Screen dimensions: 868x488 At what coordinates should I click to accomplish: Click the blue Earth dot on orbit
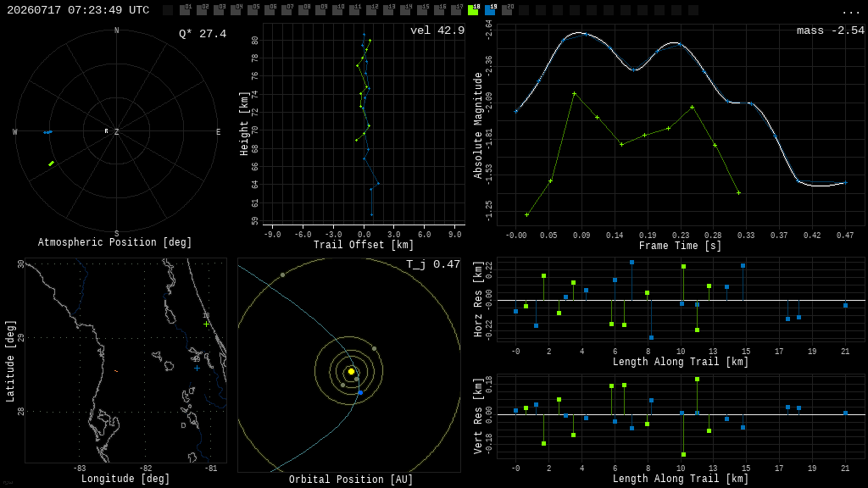pyautogui.click(x=360, y=392)
